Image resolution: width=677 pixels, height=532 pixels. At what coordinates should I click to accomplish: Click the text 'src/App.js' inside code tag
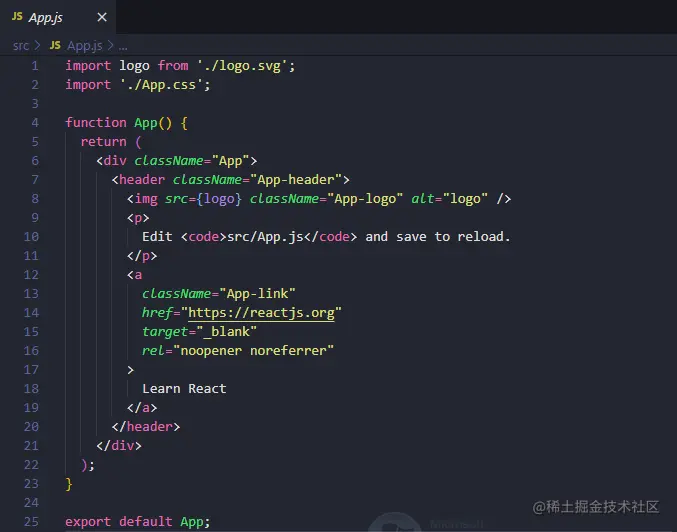coord(265,237)
